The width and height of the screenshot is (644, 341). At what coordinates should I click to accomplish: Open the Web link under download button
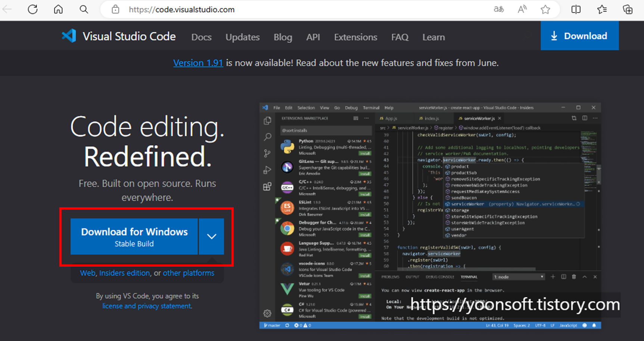(x=88, y=273)
